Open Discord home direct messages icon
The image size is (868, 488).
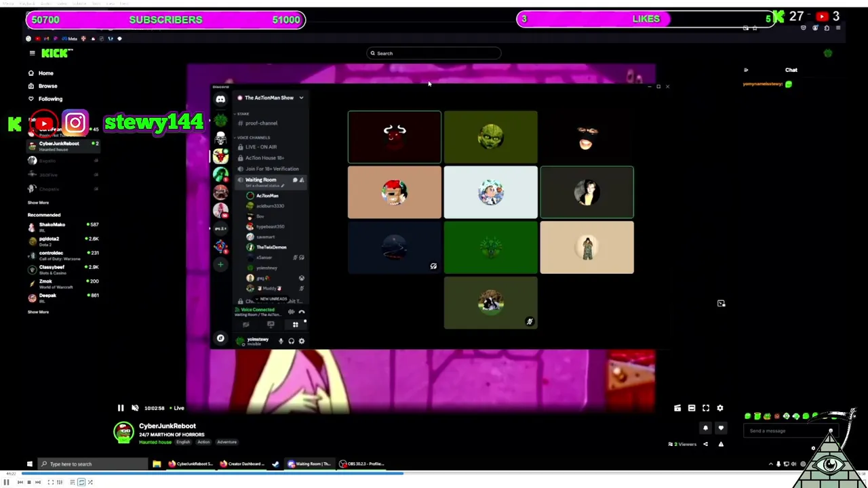(220, 100)
